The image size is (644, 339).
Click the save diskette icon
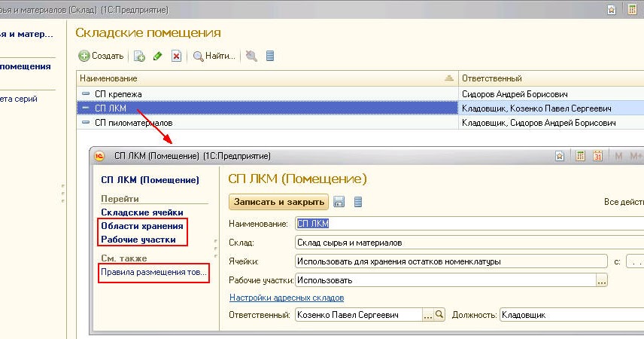pos(339,202)
